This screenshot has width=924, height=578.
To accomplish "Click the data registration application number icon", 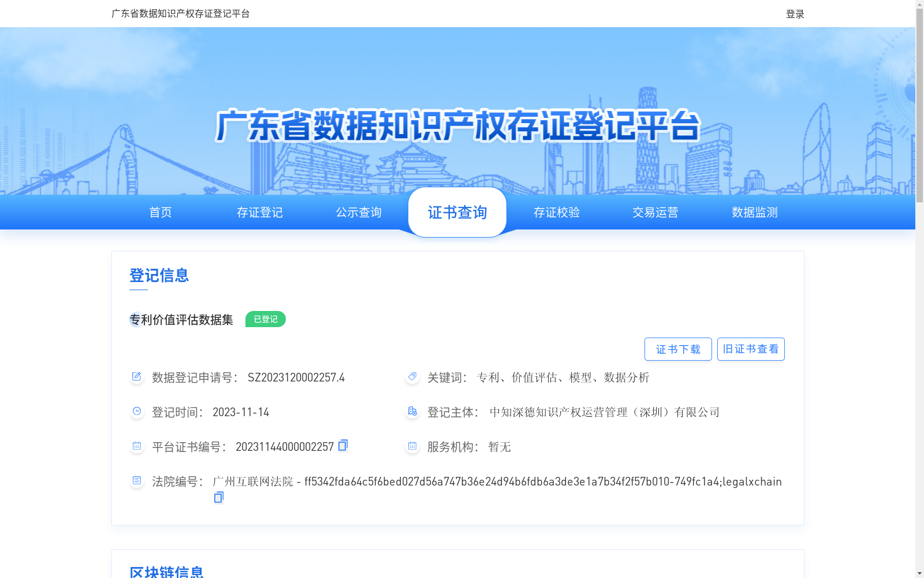I will pyautogui.click(x=136, y=377).
